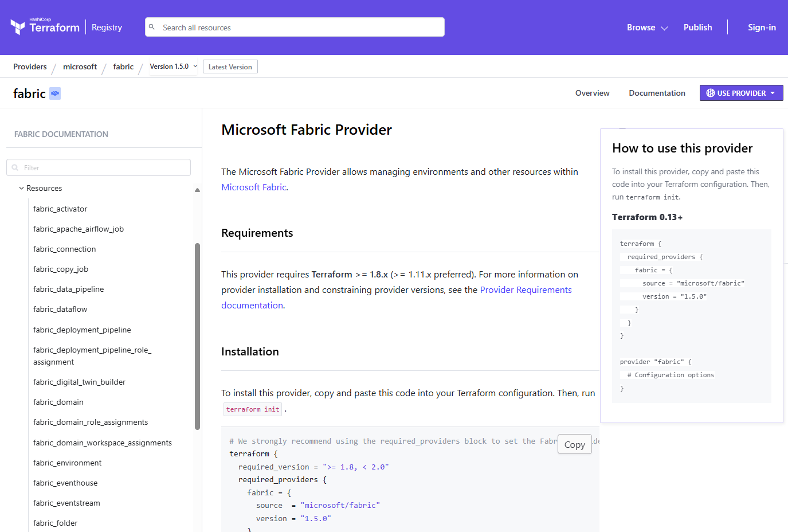Image resolution: width=788 pixels, height=532 pixels.
Task: Copy the installation code snippet
Action: click(574, 445)
